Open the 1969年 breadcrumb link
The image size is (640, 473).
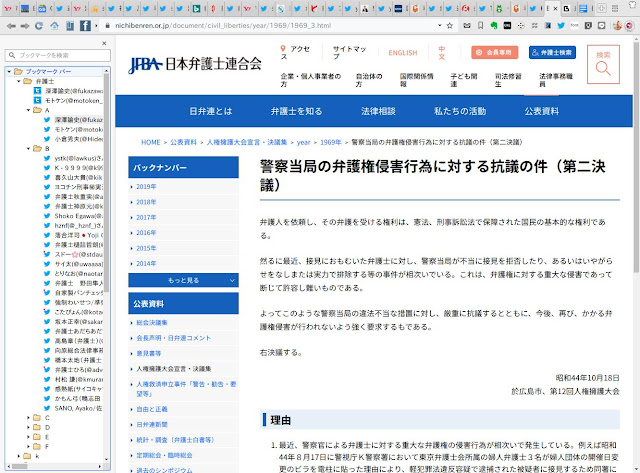(331, 142)
